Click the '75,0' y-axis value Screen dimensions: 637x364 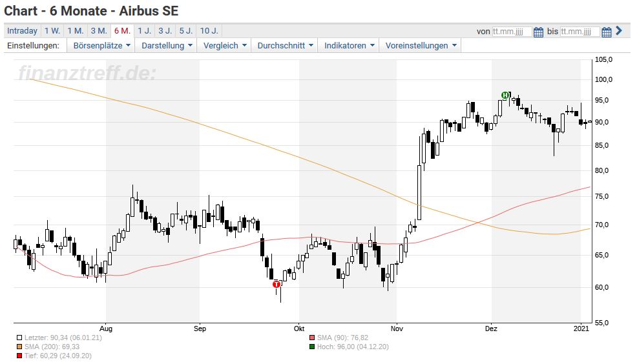click(x=601, y=196)
